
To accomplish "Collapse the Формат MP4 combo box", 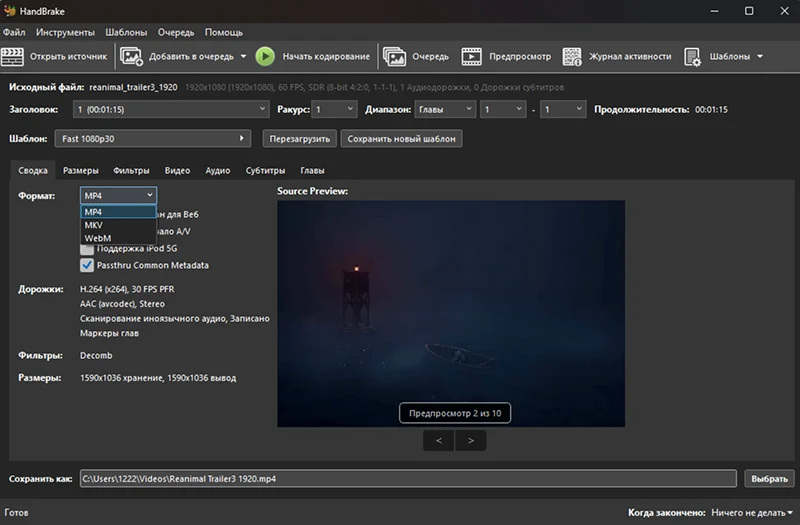I will coord(118,195).
